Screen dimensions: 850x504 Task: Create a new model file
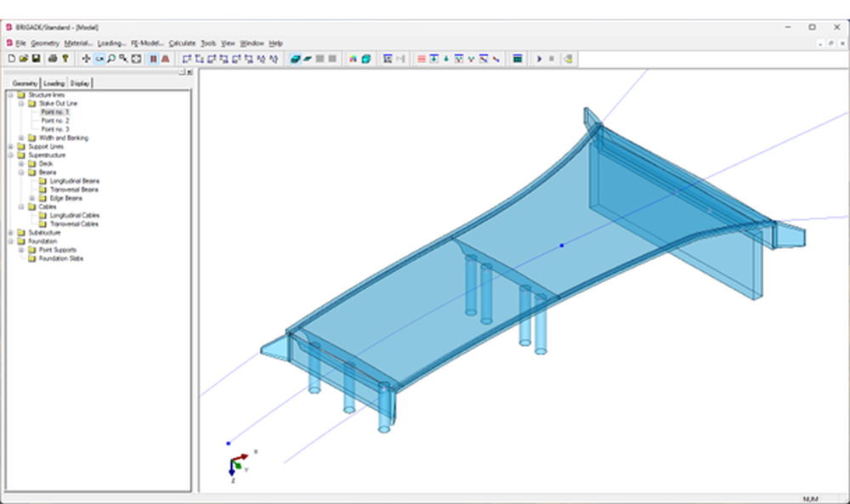(13, 59)
